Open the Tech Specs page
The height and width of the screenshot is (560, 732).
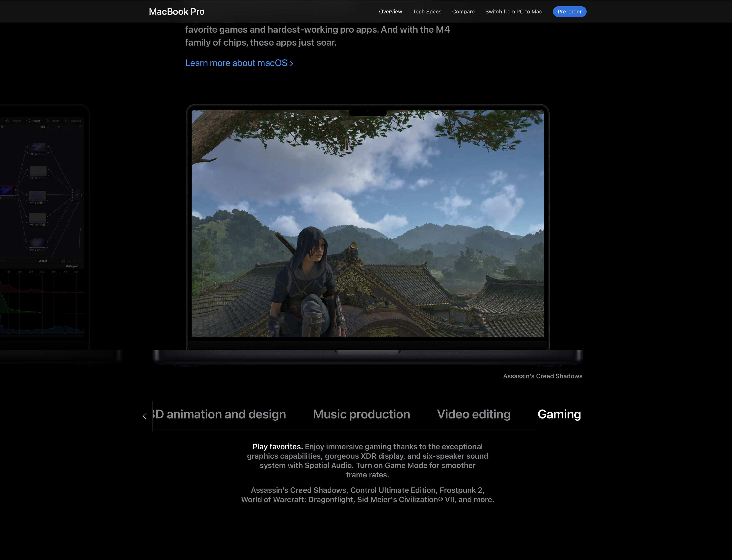click(427, 12)
